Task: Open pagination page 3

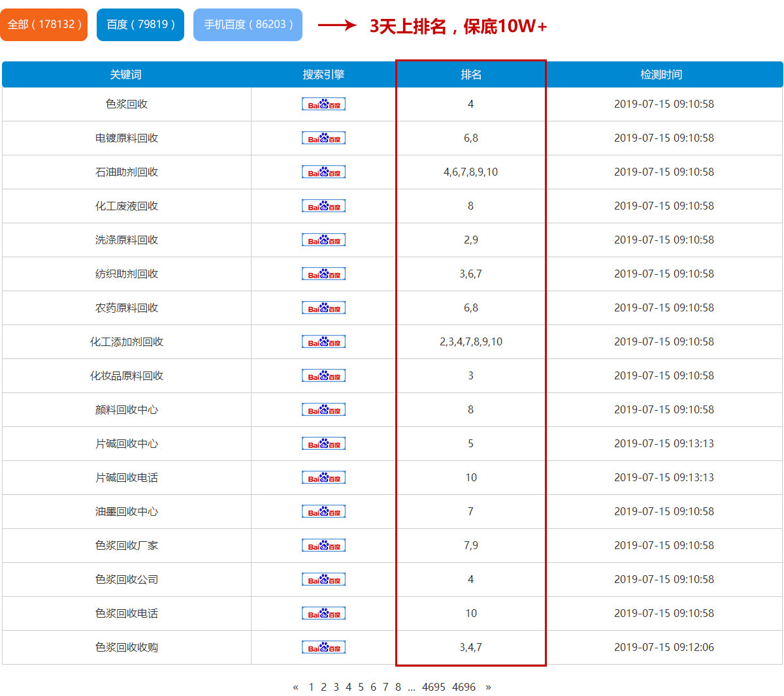Action: (x=336, y=687)
